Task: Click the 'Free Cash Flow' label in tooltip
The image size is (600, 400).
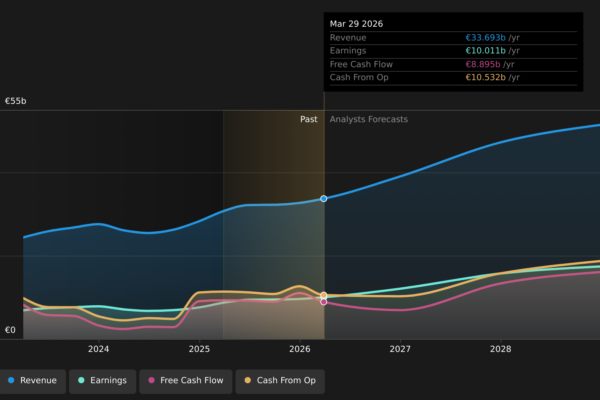Action: (361, 64)
